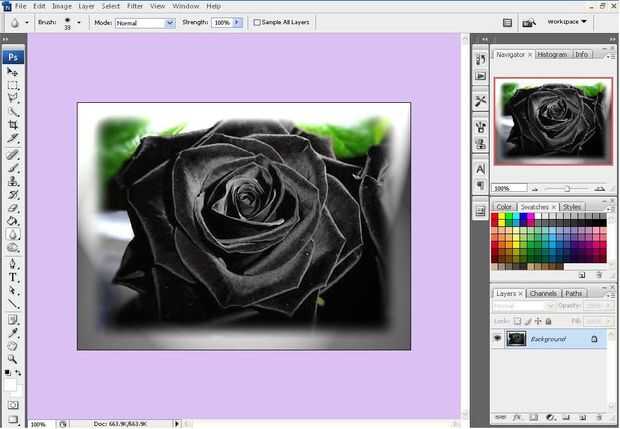This screenshot has height=429, width=620.
Task: Open the Workspace dropdown menu
Action: [567, 22]
